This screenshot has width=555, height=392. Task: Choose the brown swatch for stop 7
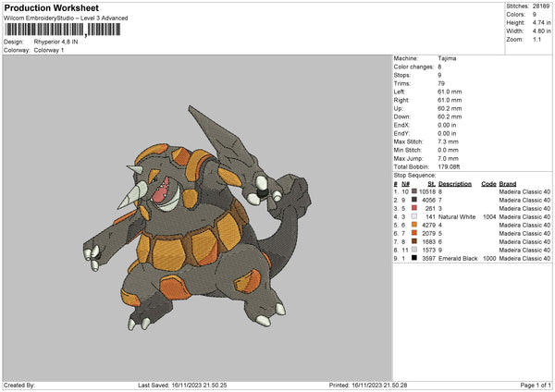click(415, 241)
